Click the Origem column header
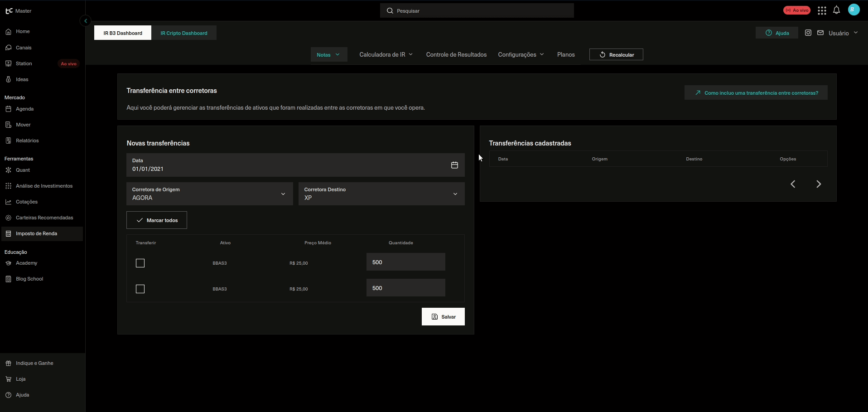868x412 pixels. (600, 159)
